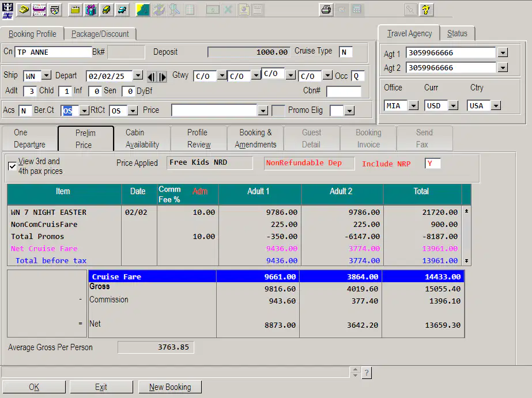Click the Cbn# input field
The image size is (532, 398).
(x=344, y=91)
